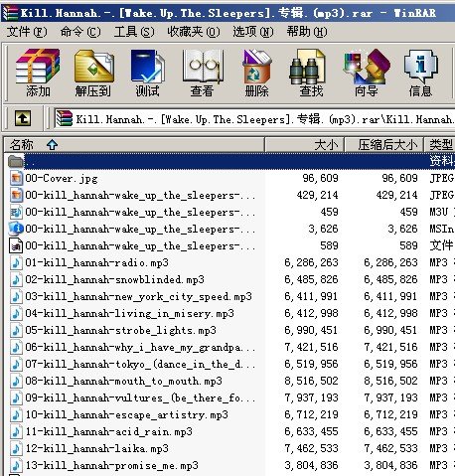Select 11-kill_hannah-acid_rain.mp3
455x476 pixels.
pos(109,431)
